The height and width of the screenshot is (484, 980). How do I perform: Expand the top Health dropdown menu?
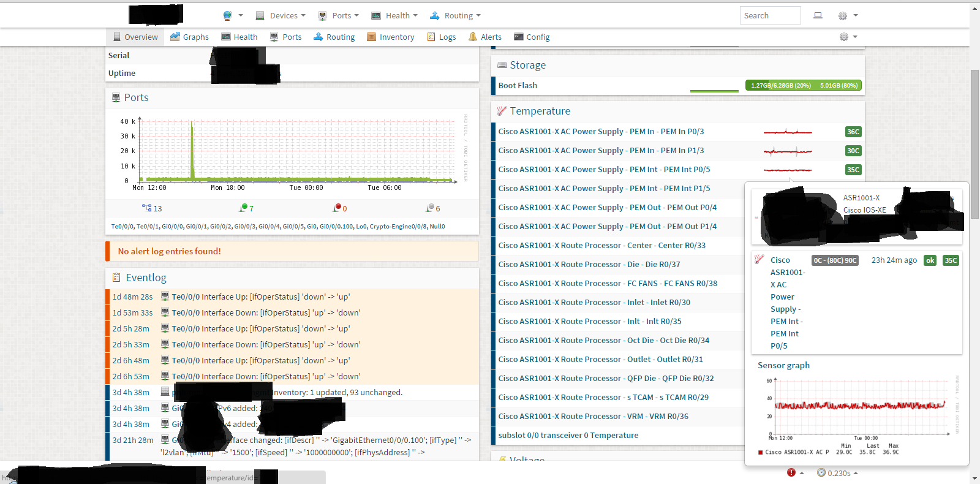point(398,16)
